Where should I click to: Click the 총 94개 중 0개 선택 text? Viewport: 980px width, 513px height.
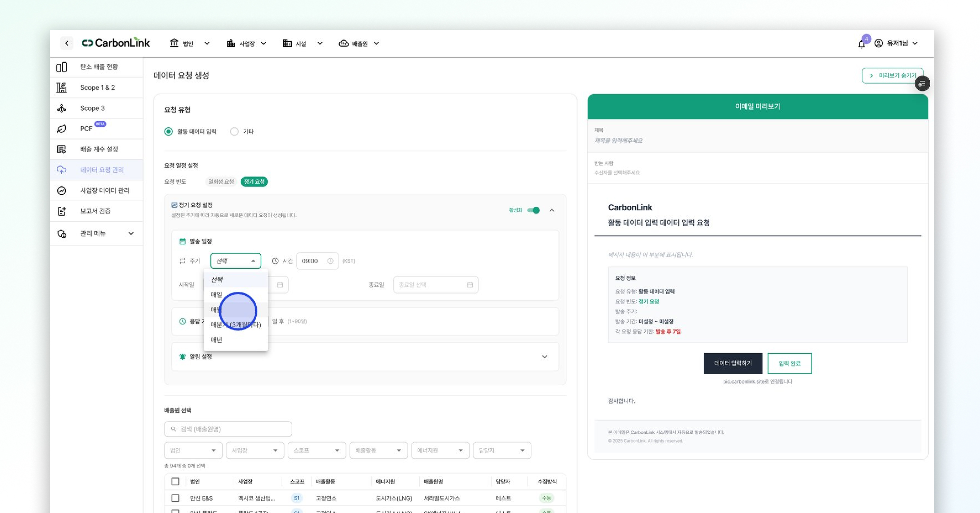(x=185, y=466)
